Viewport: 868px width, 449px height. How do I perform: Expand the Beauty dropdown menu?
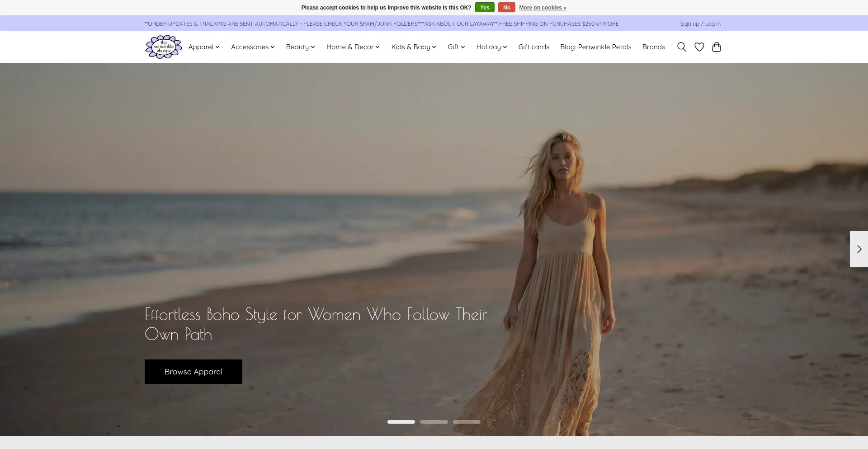[x=300, y=47]
